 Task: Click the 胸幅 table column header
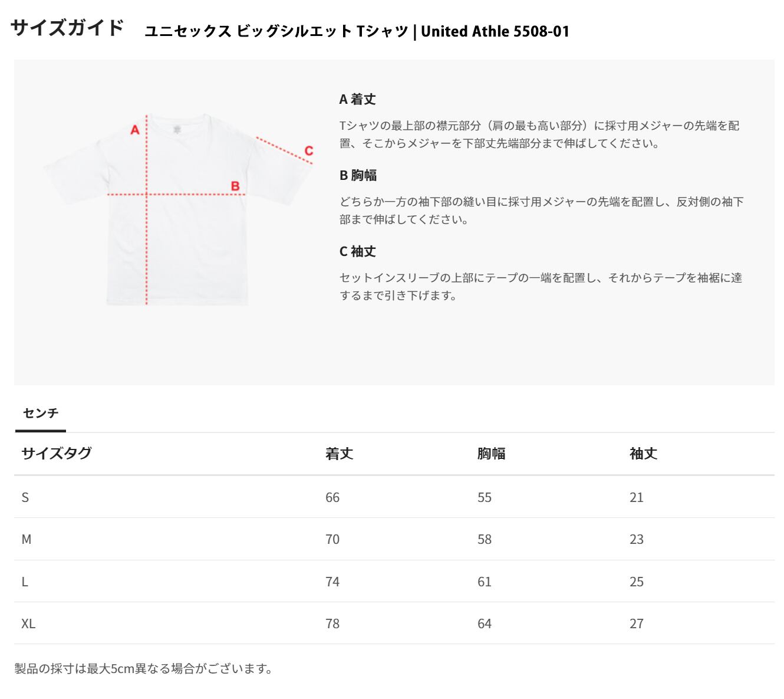491,454
